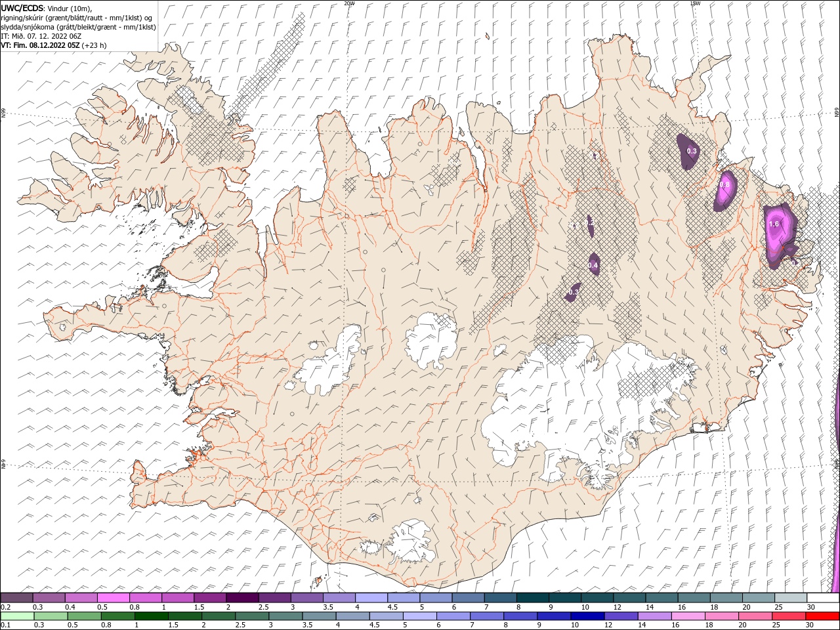Pick the 6 swatch in the top legend row

click(x=469, y=598)
